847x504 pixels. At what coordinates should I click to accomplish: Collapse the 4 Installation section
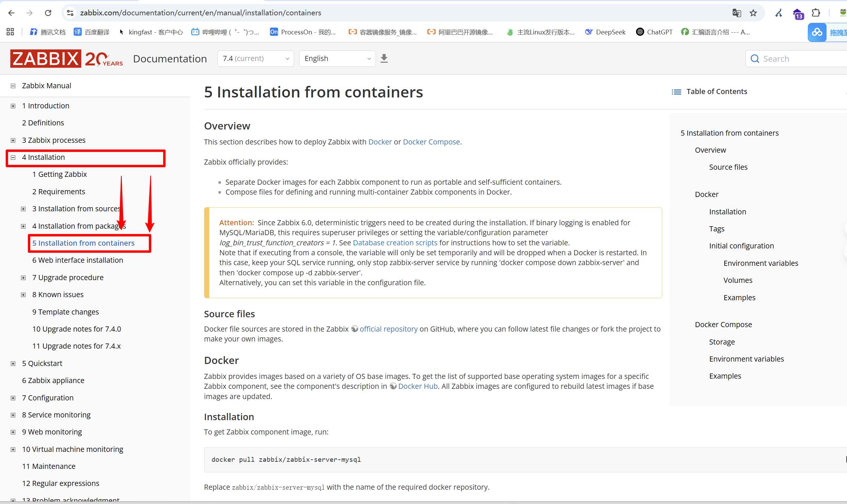tap(13, 157)
